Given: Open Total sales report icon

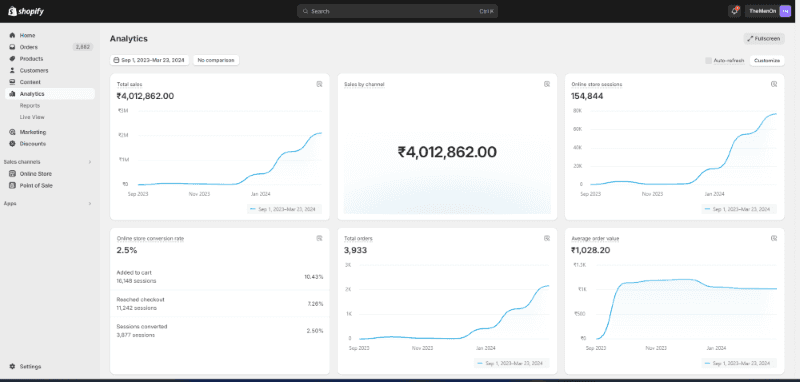Looking at the screenshot, I should click(x=319, y=84).
